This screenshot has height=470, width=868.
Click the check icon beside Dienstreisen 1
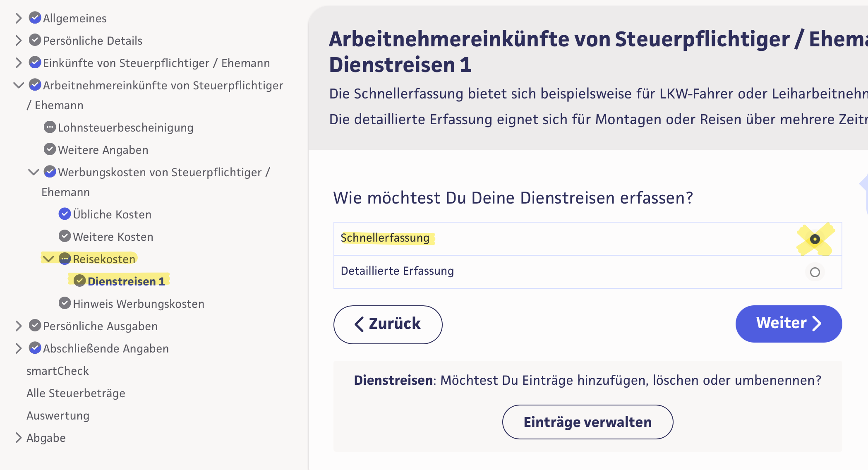pos(79,281)
